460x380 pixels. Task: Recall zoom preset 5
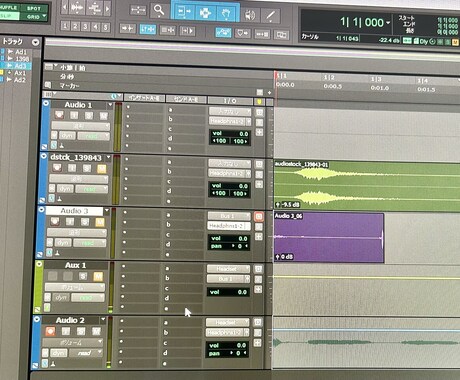tap(105, 27)
